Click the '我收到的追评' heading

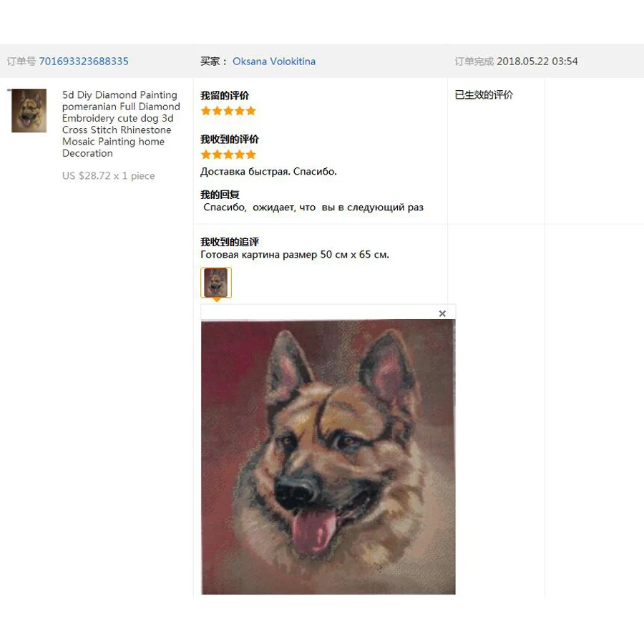pyautogui.click(x=230, y=242)
